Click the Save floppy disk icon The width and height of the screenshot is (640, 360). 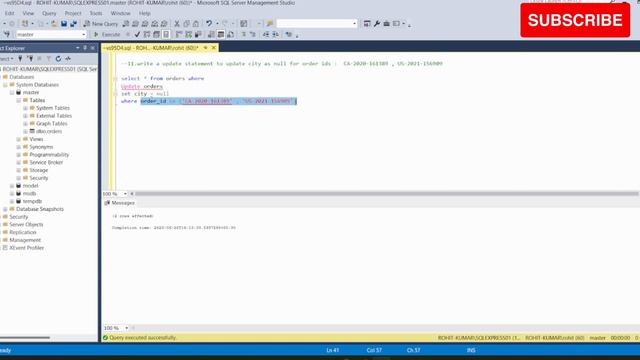(64, 24)
